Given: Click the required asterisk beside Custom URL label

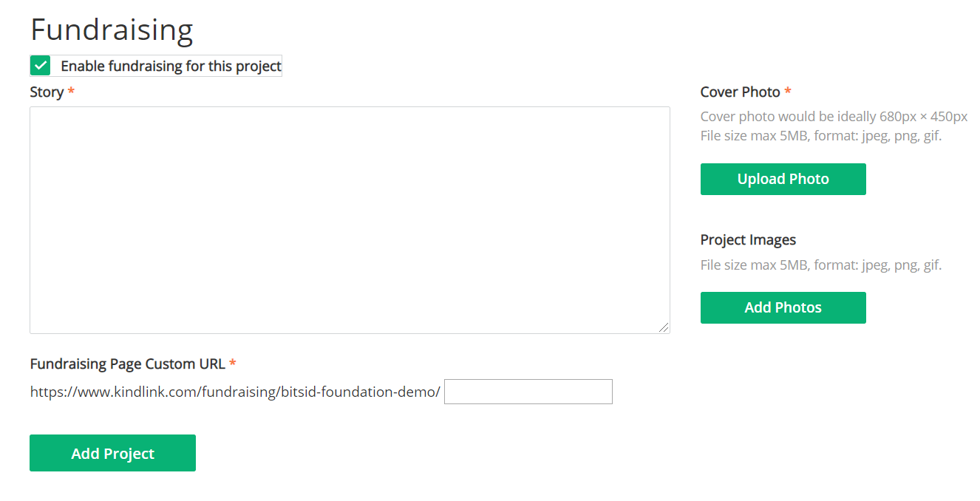Looking at the screenshot, I should coord(233,363).
